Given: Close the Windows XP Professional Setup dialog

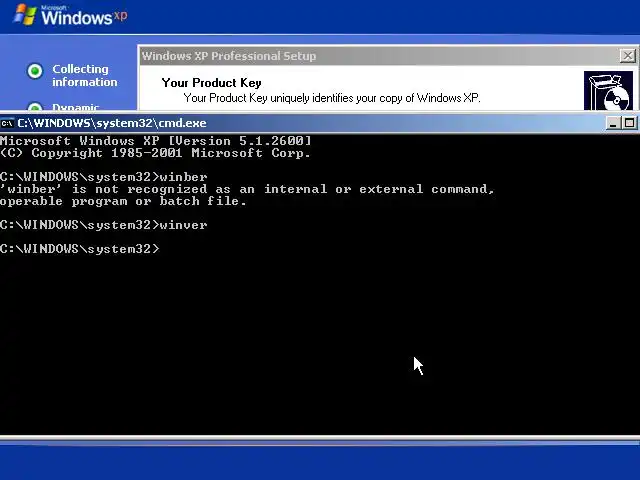Looking at the screenshot, I should tap(628, 56).
